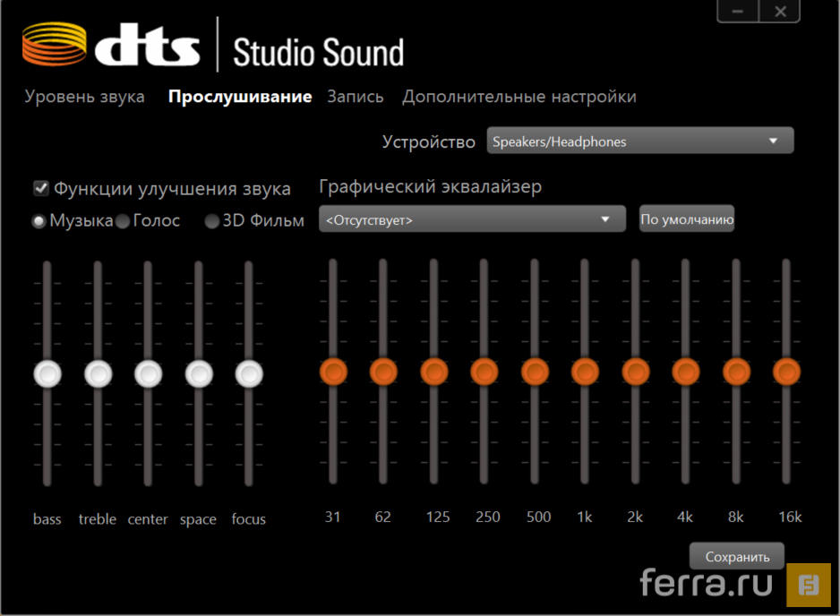Select the Музыка radio button
The image size is (840, 616).
(39, 221)
